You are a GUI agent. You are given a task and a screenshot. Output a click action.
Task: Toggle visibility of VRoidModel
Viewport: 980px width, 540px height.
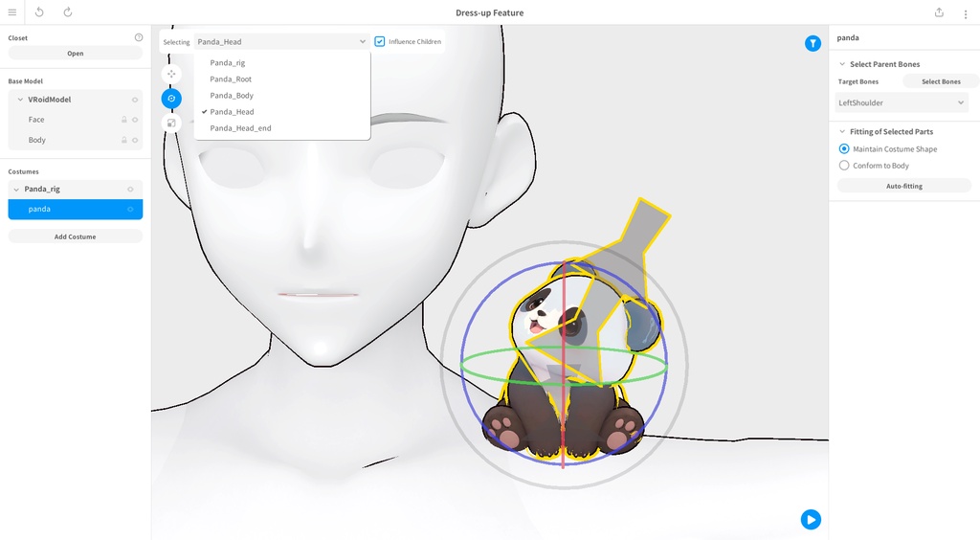click(134, 100)
